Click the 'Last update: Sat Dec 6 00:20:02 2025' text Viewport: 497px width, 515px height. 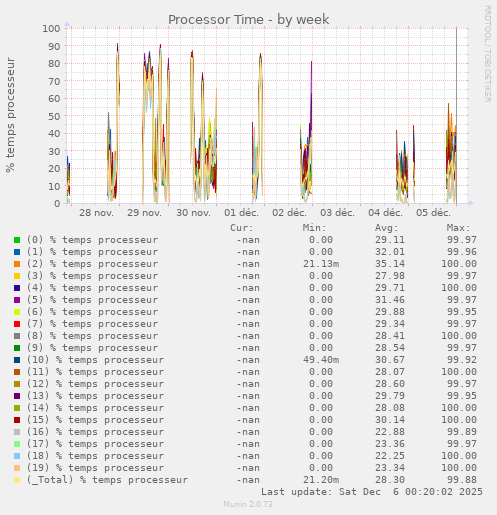tap(372, 492)
